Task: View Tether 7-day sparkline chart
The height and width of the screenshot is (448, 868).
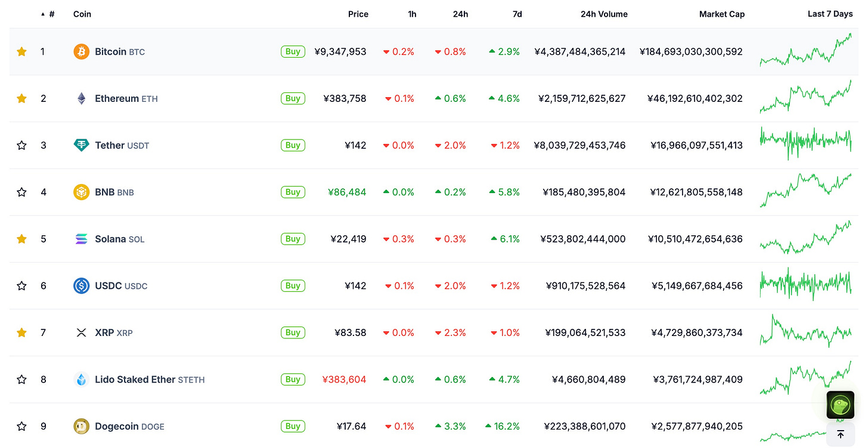Action: click(x=806, y=143)
